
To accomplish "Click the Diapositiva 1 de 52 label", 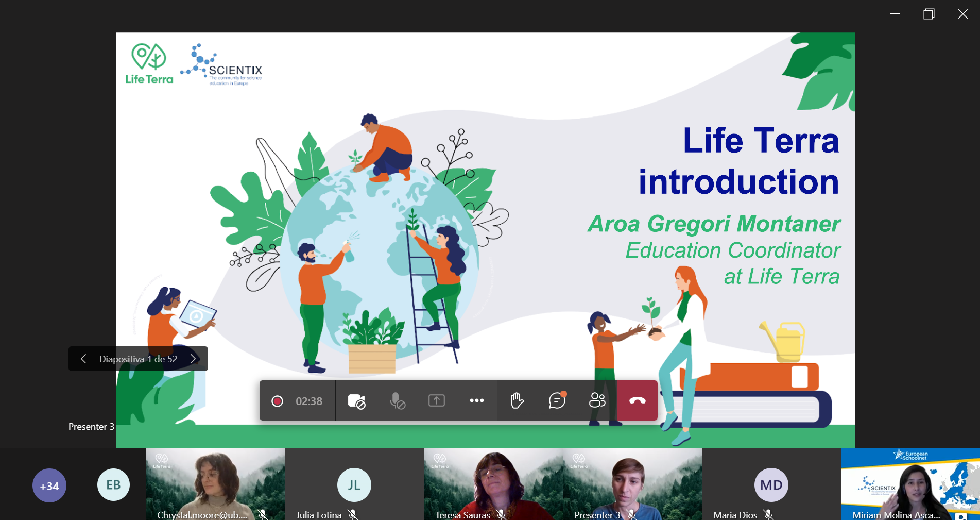I will pos(138,359).
